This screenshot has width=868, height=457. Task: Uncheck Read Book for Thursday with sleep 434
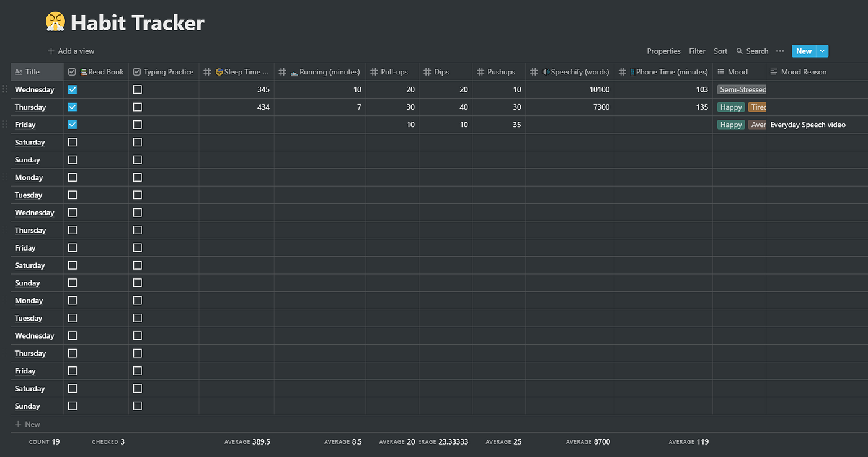(x=73, y=107)
